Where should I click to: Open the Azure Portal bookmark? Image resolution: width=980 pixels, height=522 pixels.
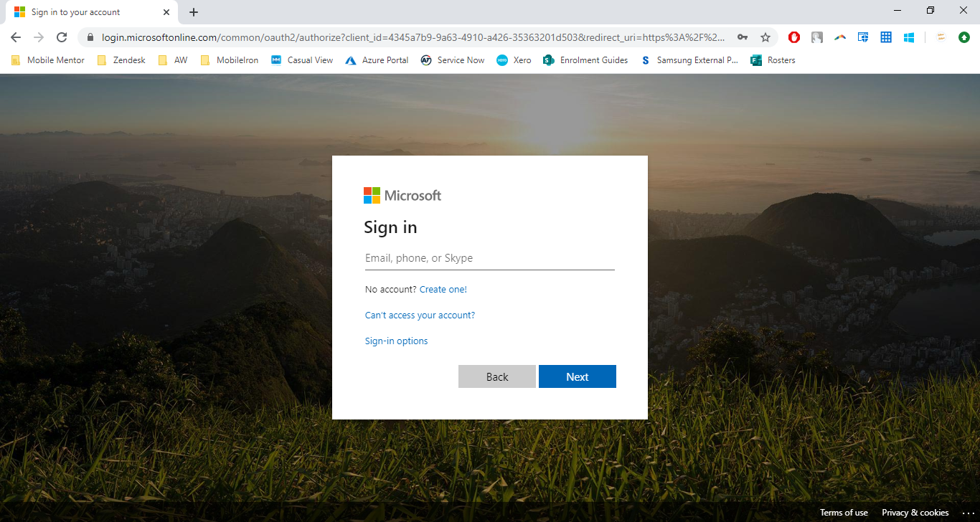(x=377, y=60)
